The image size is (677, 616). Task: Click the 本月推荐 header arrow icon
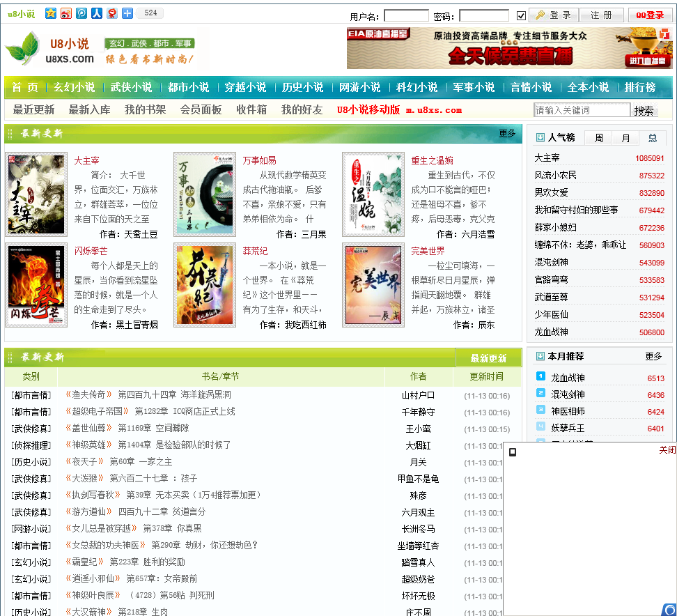click(x=540, y=356)
